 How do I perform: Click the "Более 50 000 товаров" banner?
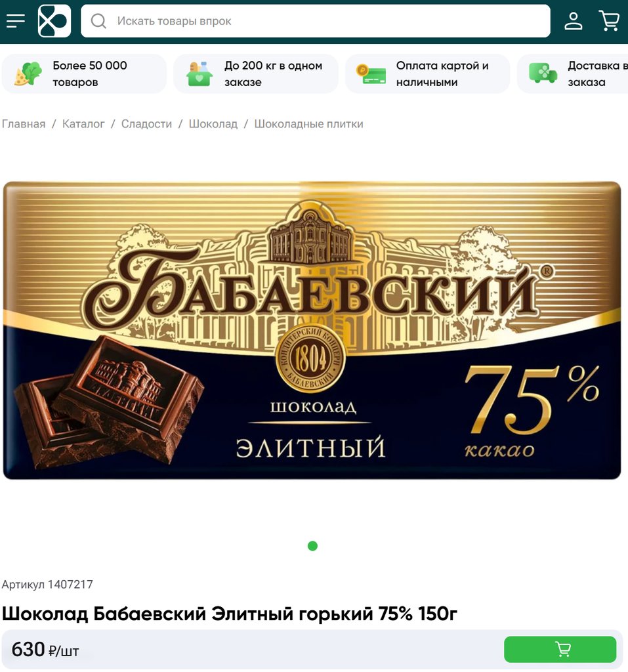pyautogui.click(x=84, y=73)
